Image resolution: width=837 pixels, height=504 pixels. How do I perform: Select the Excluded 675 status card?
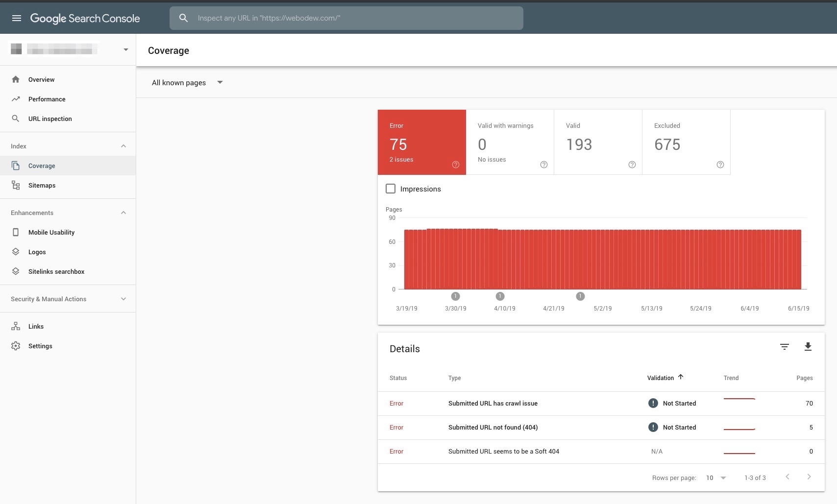[686, 142]
